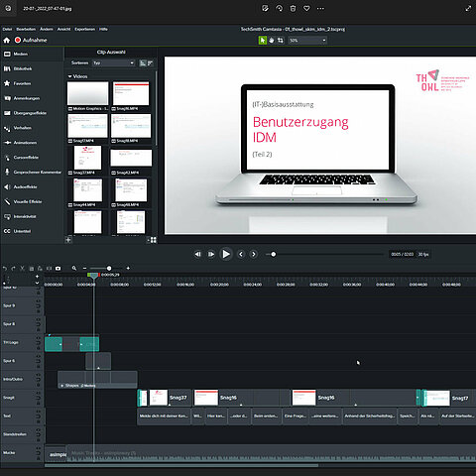
Task: Open the Medien panel
Action: pos(20,54)
